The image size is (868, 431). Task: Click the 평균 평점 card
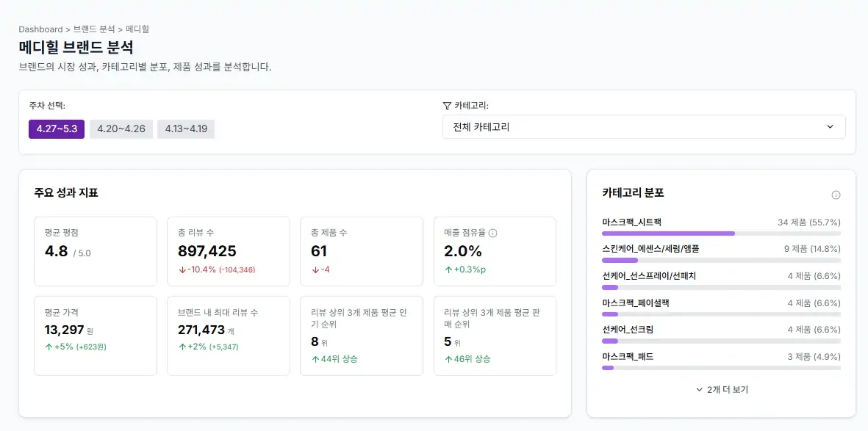[96, 251]
